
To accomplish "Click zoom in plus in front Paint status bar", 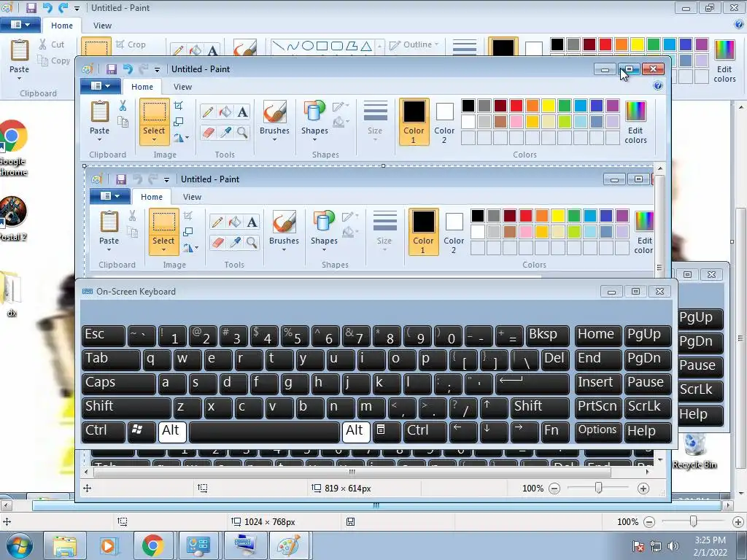I will click(643, 489).
